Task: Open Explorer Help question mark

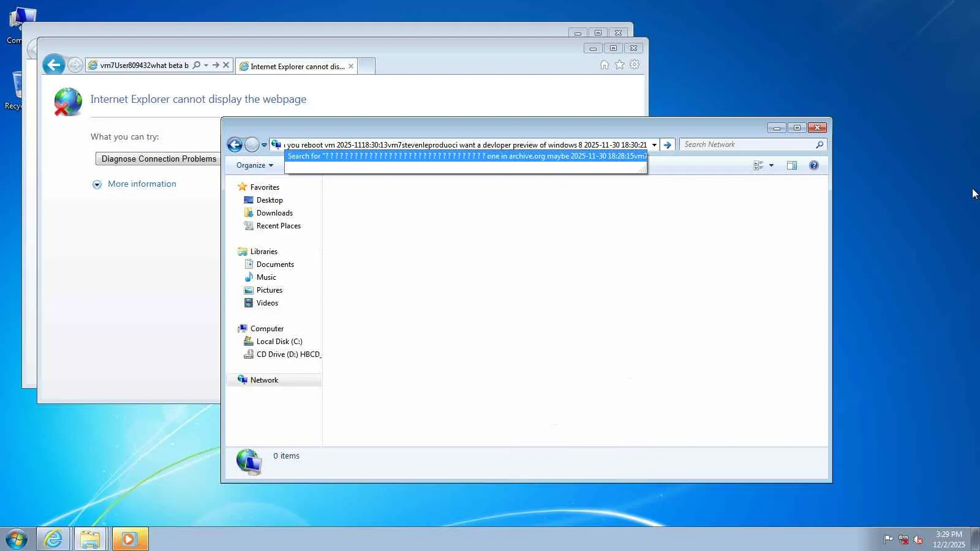Action: (x=814, y=165)
